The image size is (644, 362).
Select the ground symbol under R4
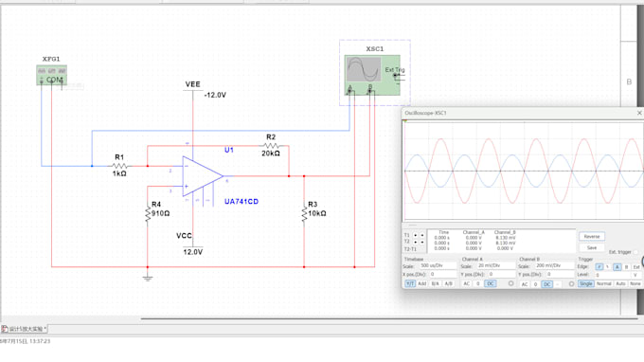(x=148, y=278)
